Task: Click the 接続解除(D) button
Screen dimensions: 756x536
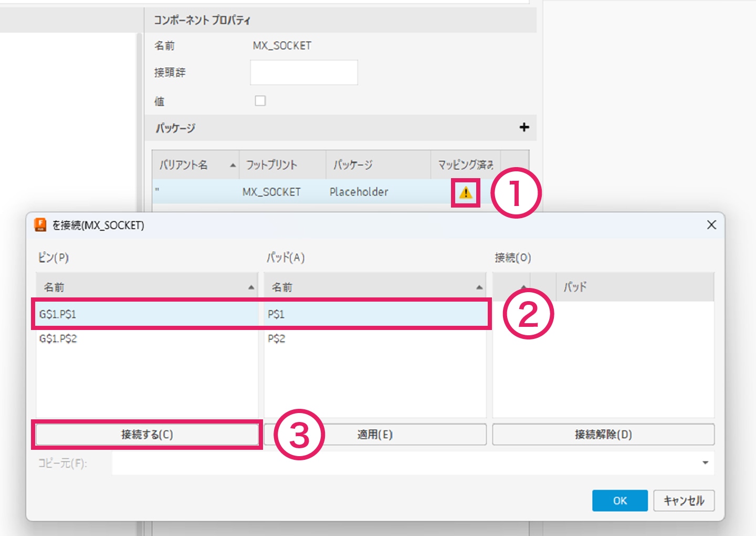Action: point(603,435)
